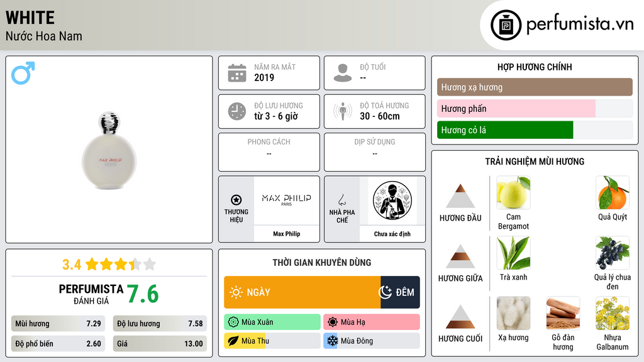Click the WHITE perfume title

pyautogui.click(x=30, y=18)
